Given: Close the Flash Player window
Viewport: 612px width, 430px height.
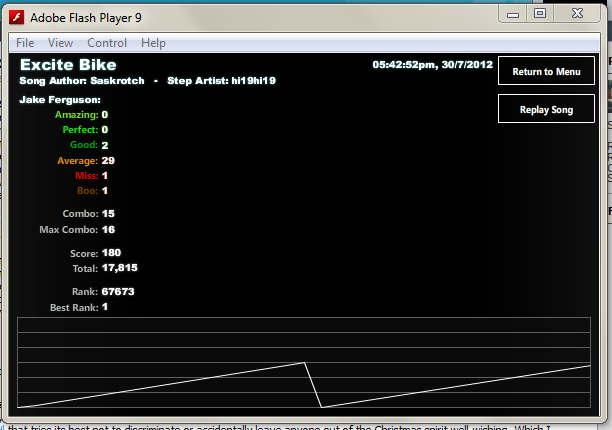Looking at the screenshot, I should [x=577, y=14].
